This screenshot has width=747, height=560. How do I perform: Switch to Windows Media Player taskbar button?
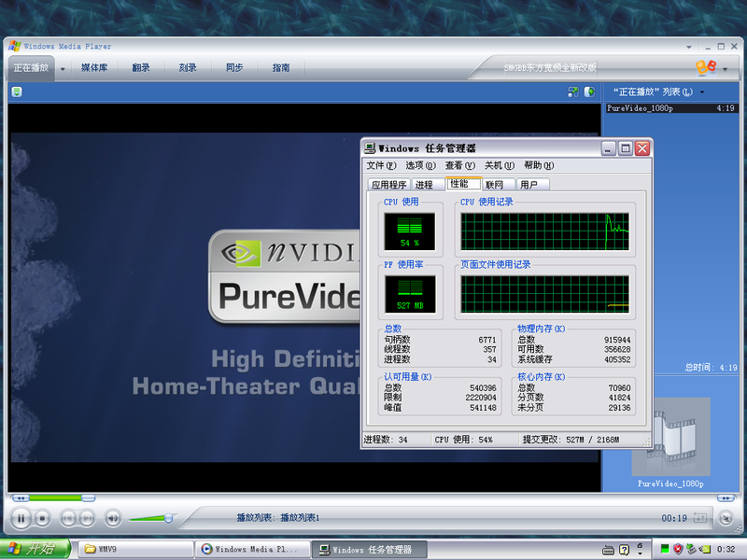(x=253, y=550)
